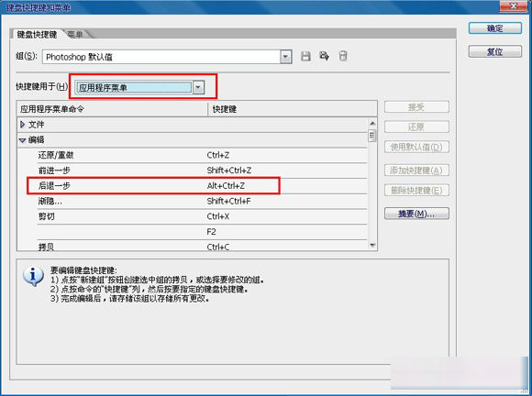Screen dimensions: 532x396
Task: Click the trash icon to delete set
Action: 343,56
